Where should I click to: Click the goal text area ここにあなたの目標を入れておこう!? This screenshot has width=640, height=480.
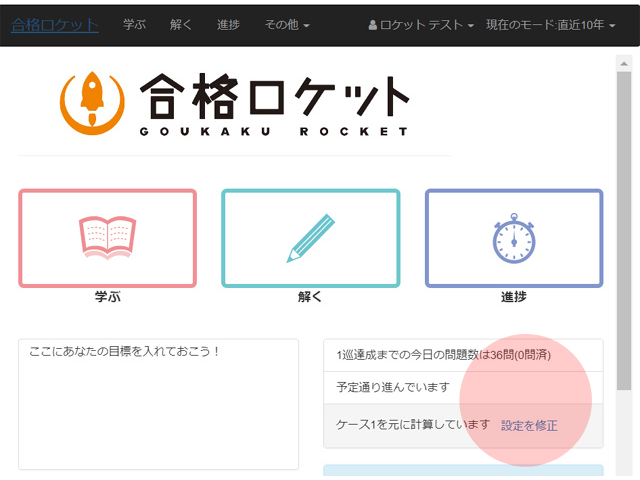[158, 404]
